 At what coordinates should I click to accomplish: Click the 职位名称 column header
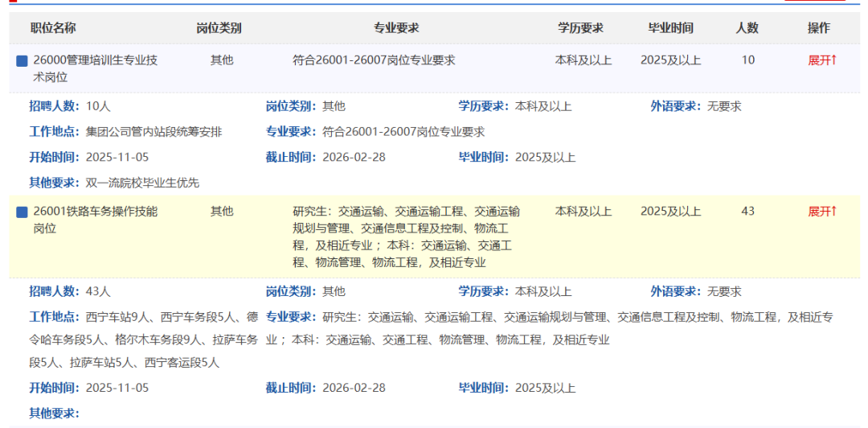pos(53,28)
